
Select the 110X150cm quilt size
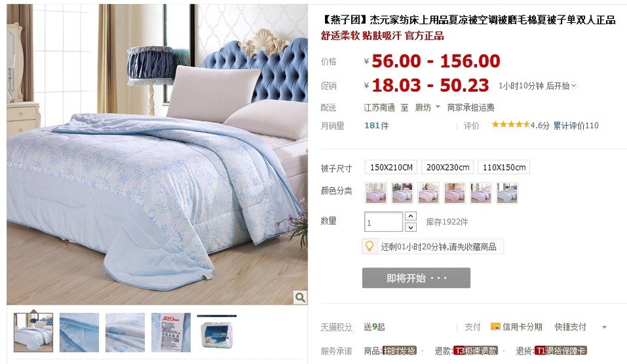click(x=504, y=167)
